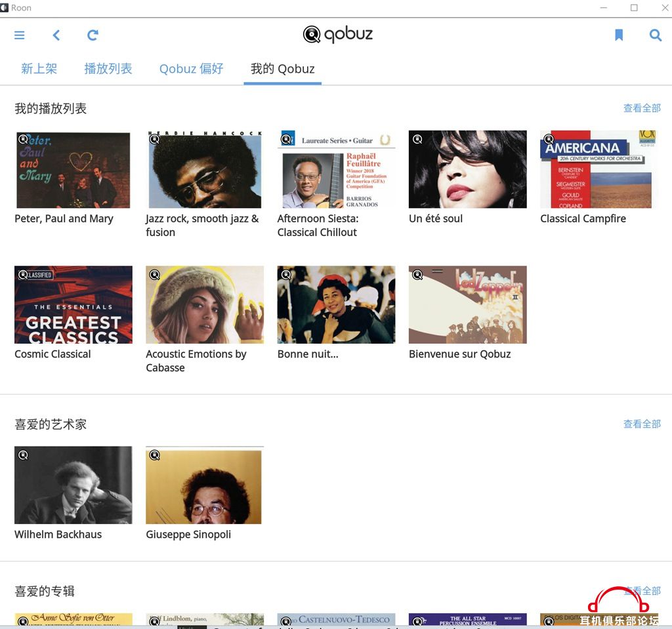Viewport: 672px width, 629px height.
Task: Open the Americana Classical Campfire cover
Action: click(598, 170)
